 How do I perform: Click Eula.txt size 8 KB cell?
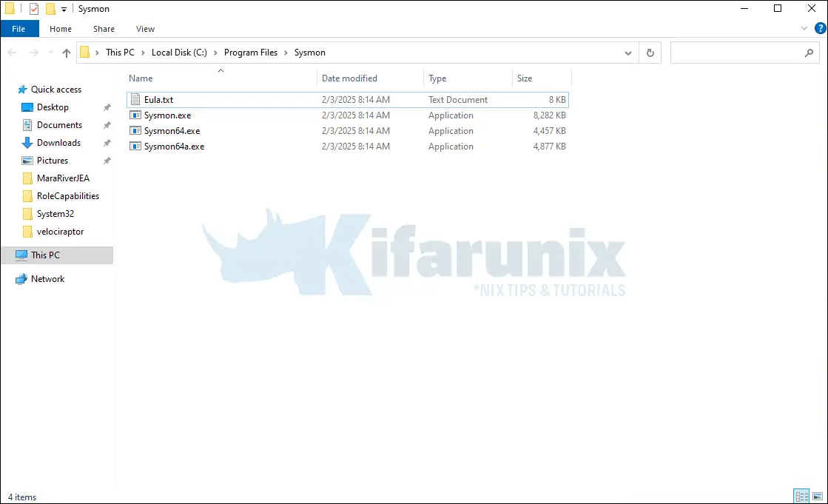pos(557,99)
